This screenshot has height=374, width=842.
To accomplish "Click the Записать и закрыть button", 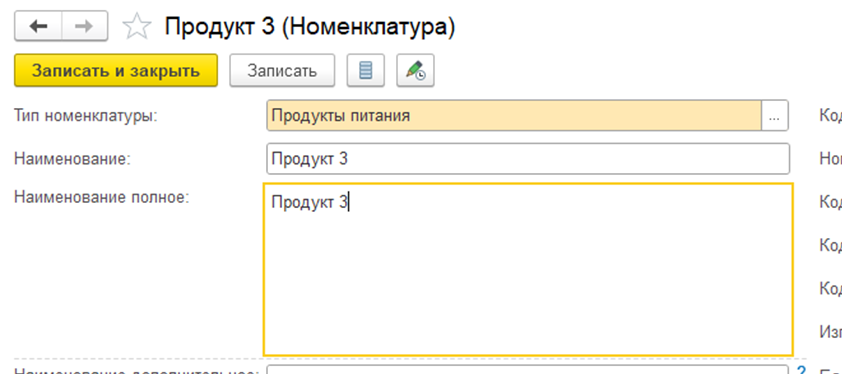I will tap(116, 70).
